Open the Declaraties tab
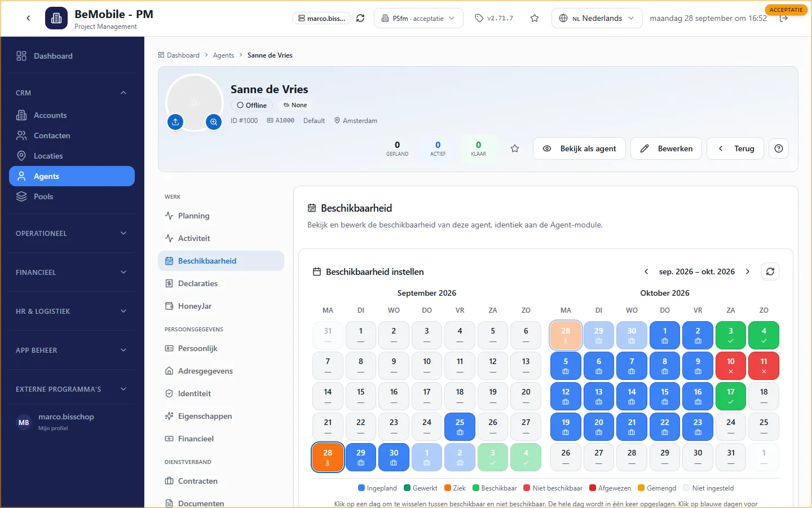This screenshot has width=812, height=508. 221,283
